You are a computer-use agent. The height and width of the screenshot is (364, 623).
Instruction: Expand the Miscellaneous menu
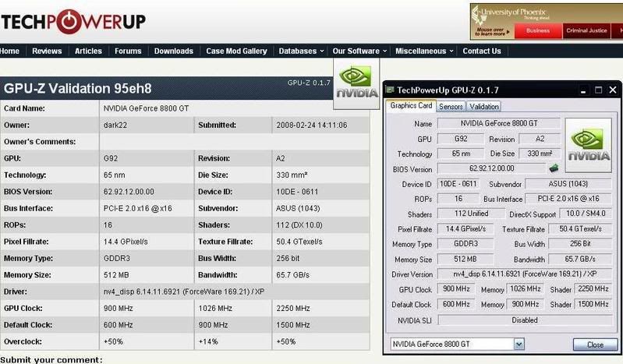click(424, 51)
